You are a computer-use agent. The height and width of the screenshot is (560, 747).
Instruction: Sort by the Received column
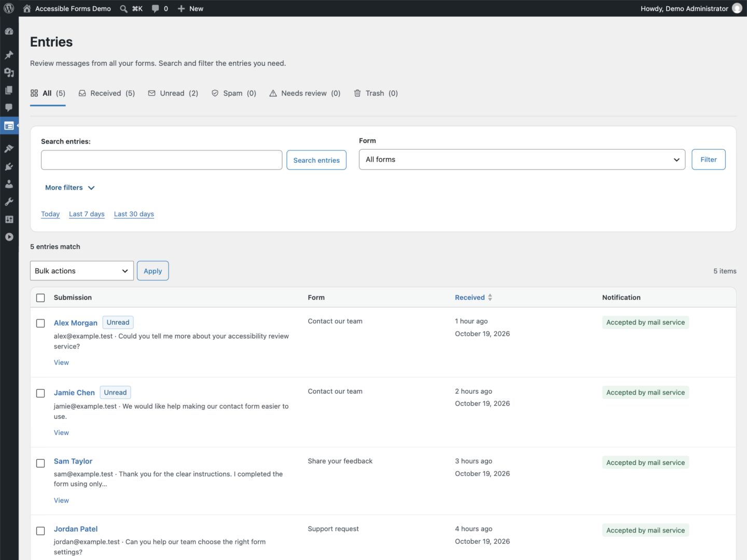click(473, 298)
